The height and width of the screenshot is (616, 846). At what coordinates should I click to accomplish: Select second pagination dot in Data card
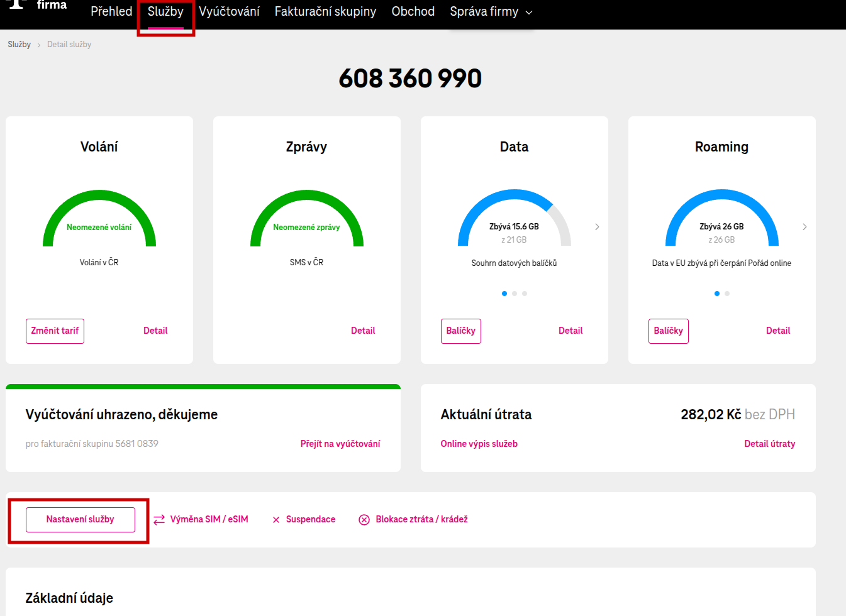pyautogui.click(x=515, y=294)
